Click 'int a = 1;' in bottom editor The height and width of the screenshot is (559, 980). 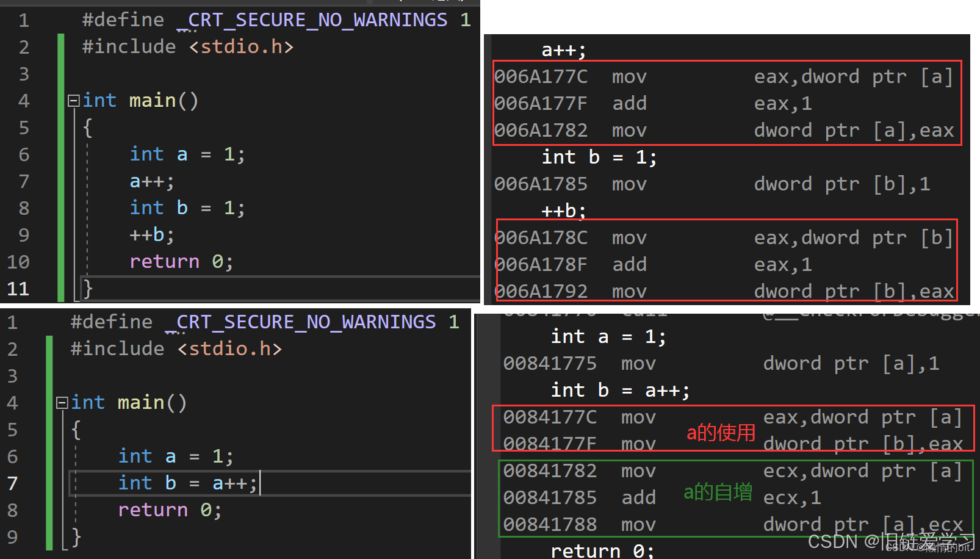point(176,456)
